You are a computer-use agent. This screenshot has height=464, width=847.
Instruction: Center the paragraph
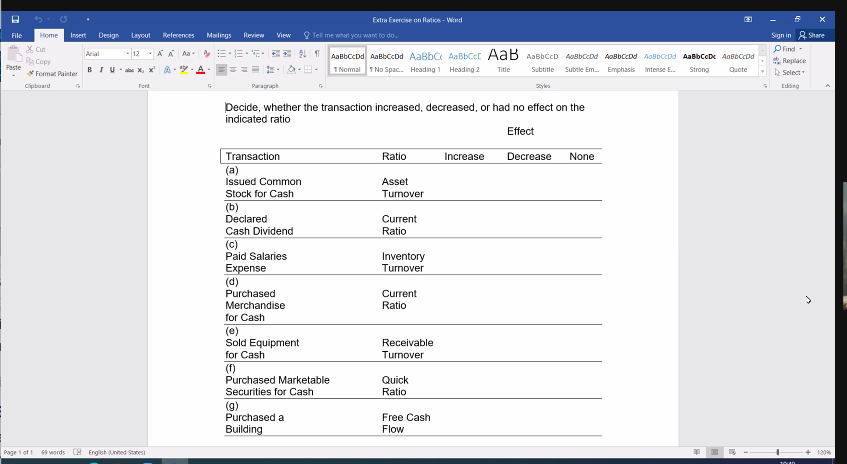coord(233,70)
